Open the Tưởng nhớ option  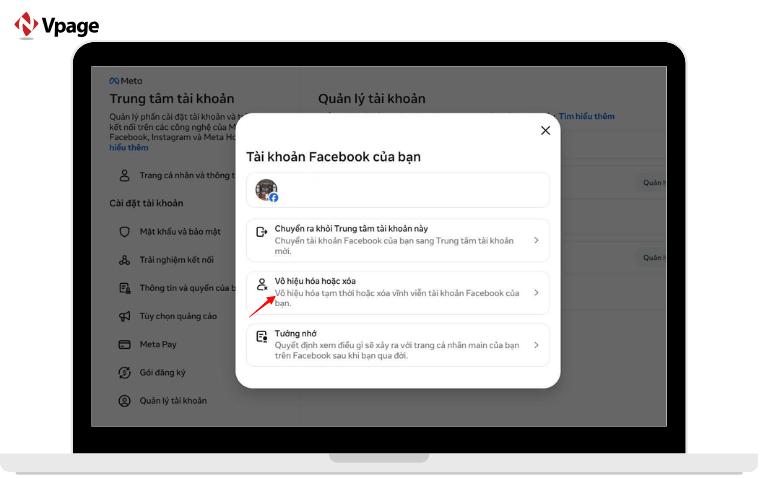click(398, 345)
